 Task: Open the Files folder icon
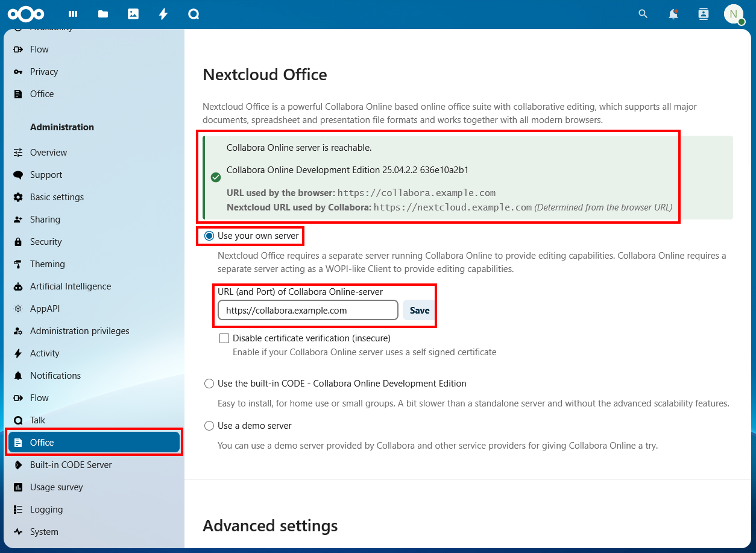(103, 14)
